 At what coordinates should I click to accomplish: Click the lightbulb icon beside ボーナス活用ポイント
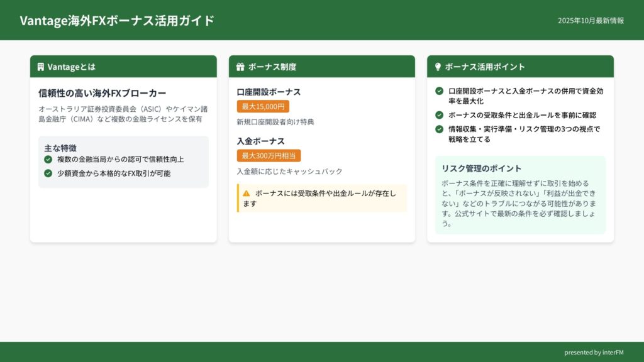[x=438, y=67]
